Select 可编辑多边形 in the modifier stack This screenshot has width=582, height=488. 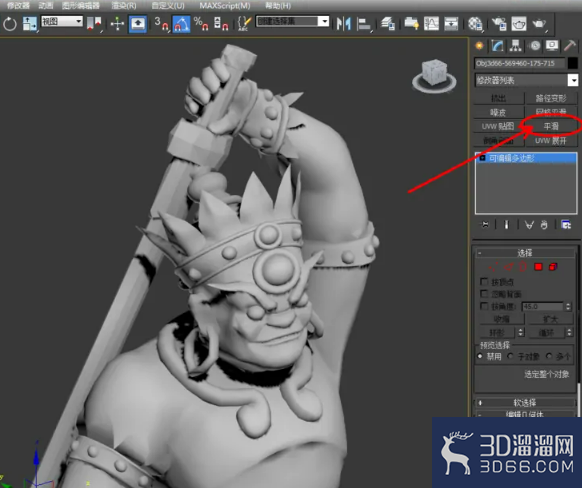point(526,158)
